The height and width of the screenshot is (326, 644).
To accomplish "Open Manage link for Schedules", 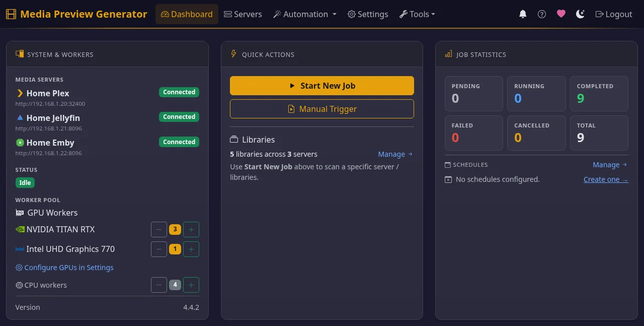I will pyautogui.click(x=610, y=165).
